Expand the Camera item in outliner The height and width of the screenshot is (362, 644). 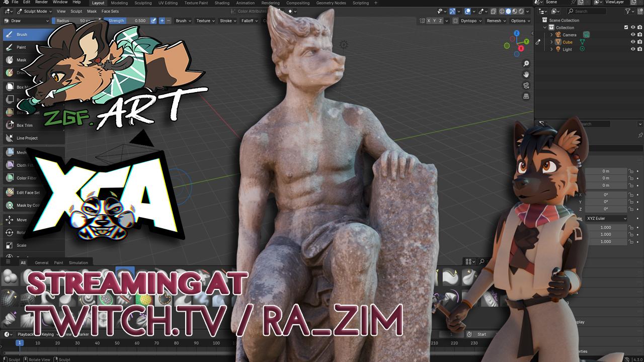[x=551, y=35]
